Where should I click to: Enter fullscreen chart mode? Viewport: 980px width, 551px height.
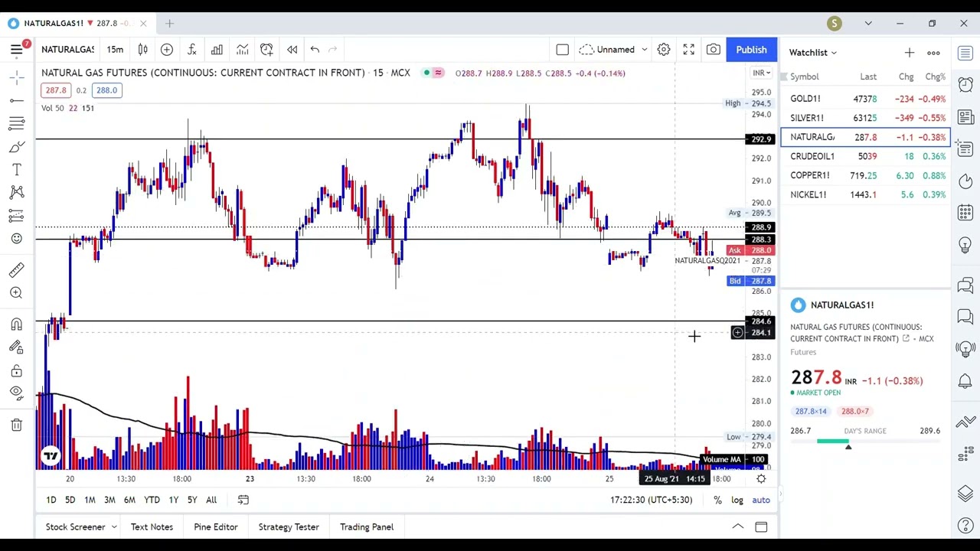click(688, 50)
